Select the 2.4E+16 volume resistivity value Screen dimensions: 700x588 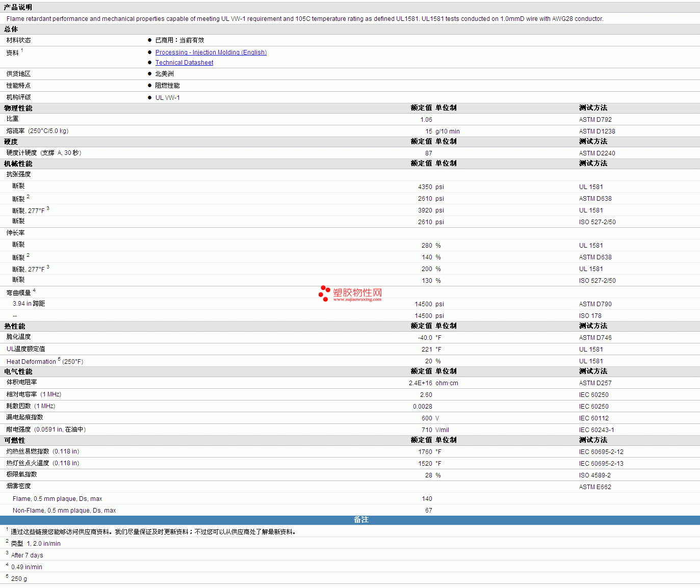(x=420, y=383)
